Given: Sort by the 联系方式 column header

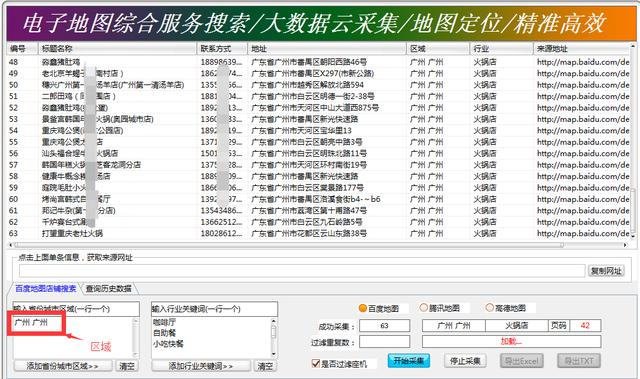Looking at the screenshot, I should [x=222, y=49].
